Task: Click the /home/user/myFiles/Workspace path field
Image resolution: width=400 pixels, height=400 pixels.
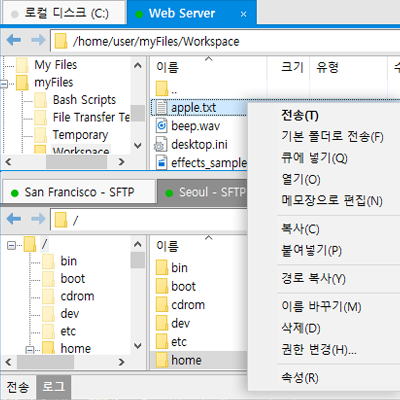Action: tap(225, 41)
